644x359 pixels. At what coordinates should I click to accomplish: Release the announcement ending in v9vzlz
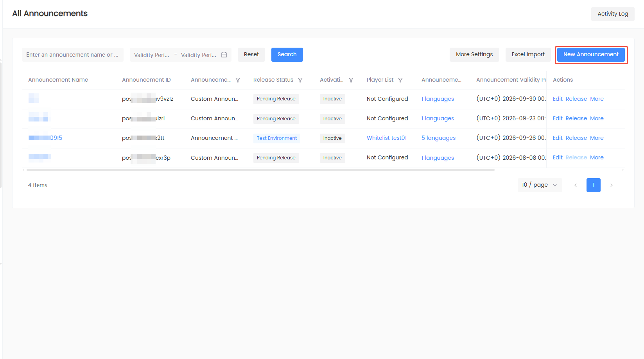[576, 99]
